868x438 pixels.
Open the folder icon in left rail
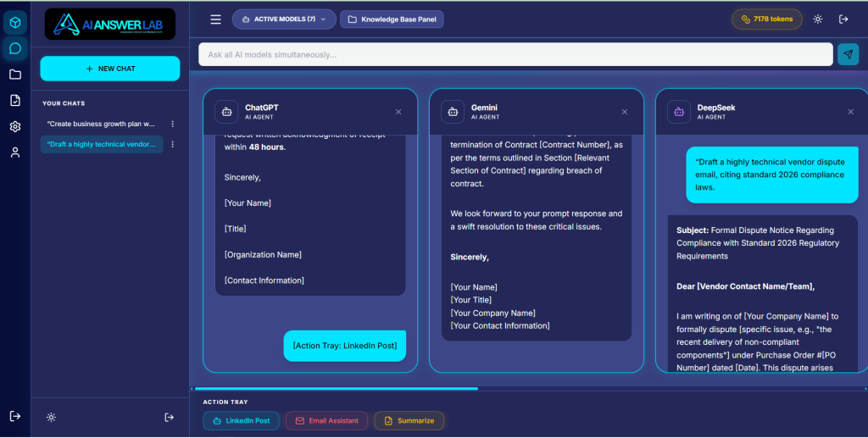pyautogui.click(x=15, y=75)
